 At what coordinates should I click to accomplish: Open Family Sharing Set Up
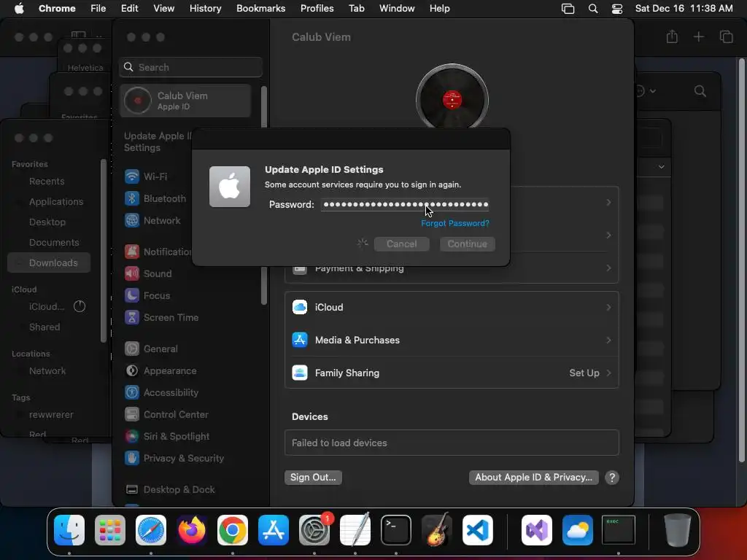coord(452,373)
